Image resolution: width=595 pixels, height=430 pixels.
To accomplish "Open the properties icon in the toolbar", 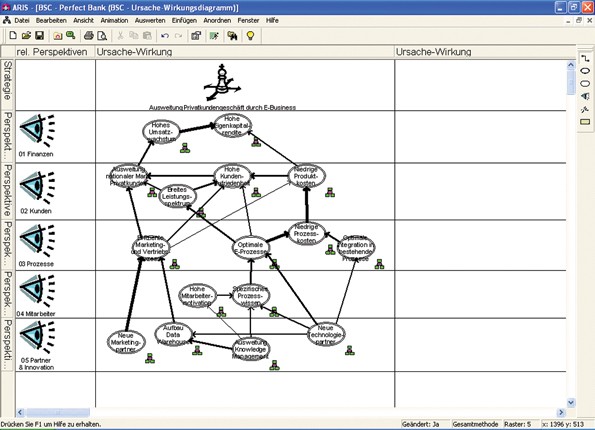I will [196, 36].
